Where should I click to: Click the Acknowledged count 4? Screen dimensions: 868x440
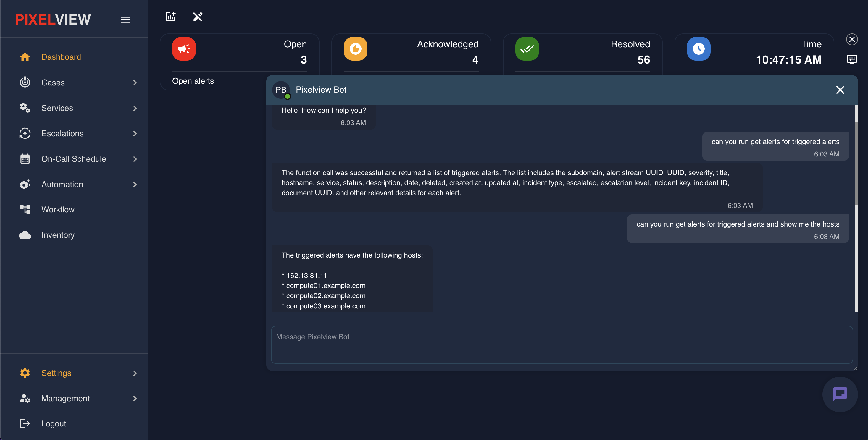(475, 60)
